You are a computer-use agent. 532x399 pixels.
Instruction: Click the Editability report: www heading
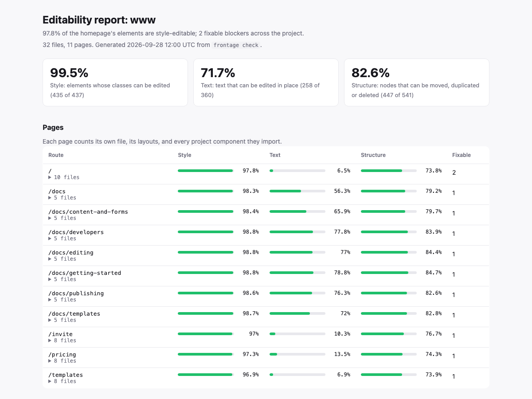coord(99,20)
